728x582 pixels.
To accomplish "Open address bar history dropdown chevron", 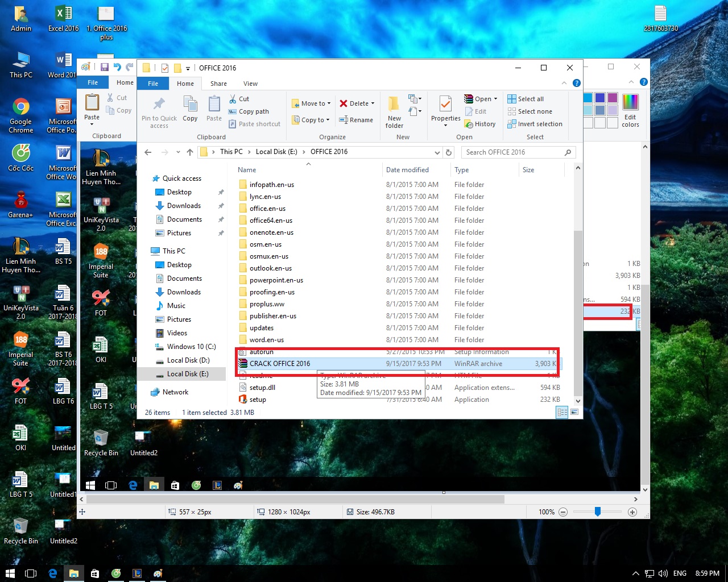I will click(x=437, y=152).
